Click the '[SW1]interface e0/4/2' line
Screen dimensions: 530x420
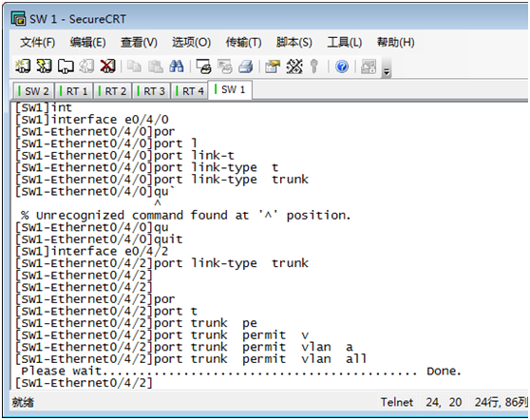pos(91,251)
